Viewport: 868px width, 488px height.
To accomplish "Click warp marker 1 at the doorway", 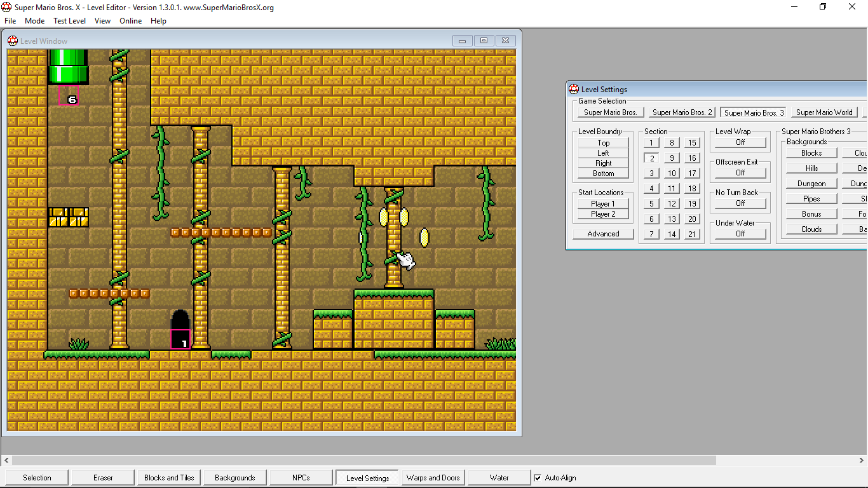I will pyautogui.click(x=180, y=339).
